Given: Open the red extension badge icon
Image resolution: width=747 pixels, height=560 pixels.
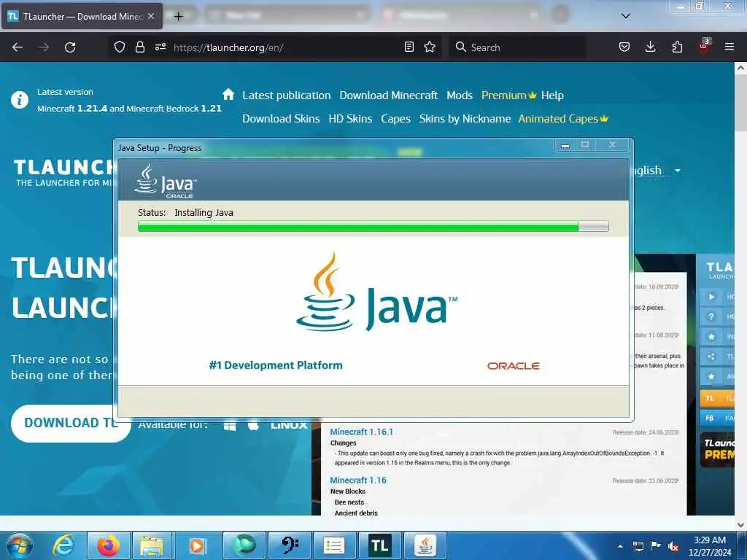Looking at the screenshot, I should pos(704,46).
